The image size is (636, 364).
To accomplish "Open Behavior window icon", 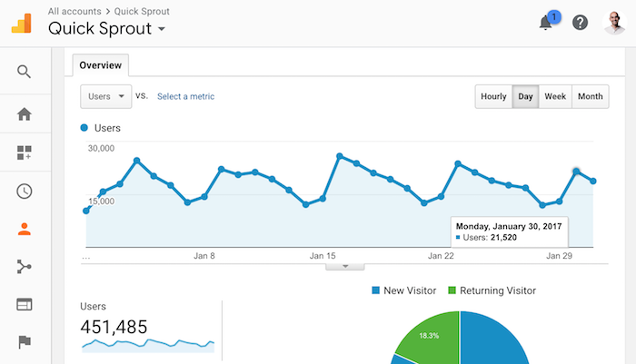I will [x=25, y=304].
